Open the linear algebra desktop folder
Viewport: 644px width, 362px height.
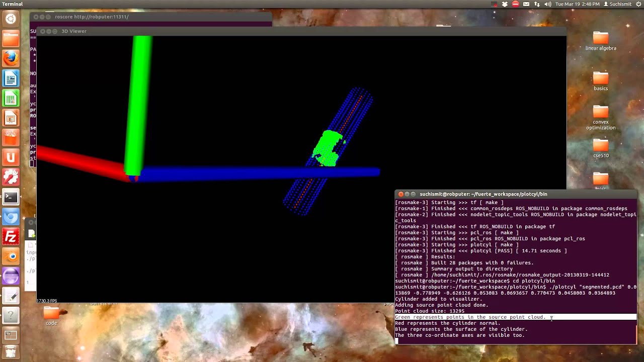(601, 41)
